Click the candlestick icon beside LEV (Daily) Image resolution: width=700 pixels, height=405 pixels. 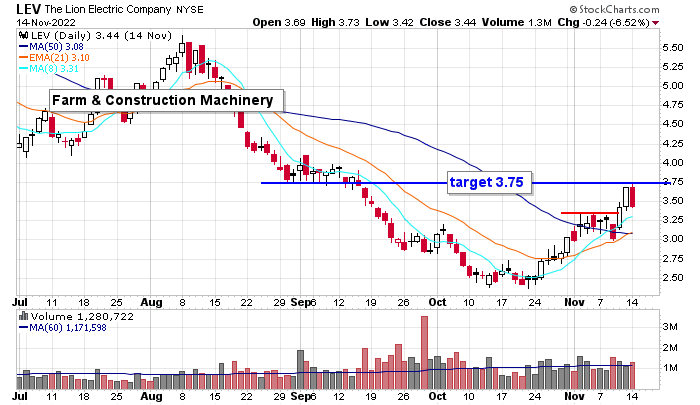(24, 35)
